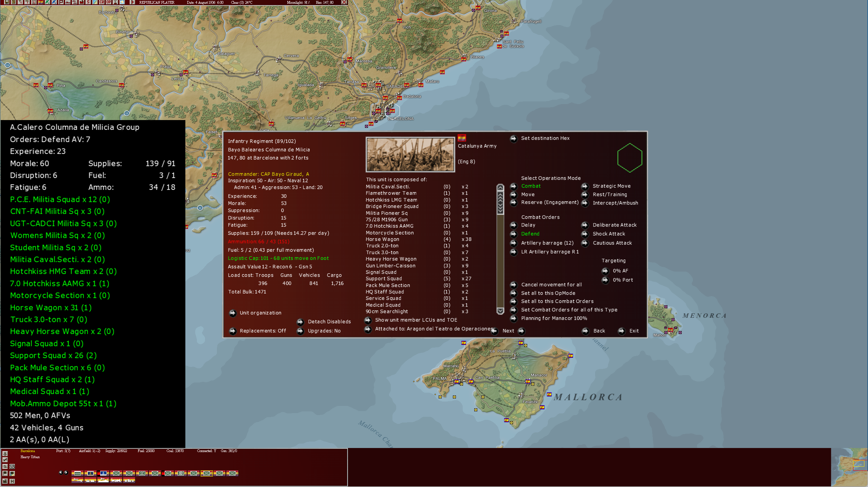Click Next unit arrow button

coord(521,331)
